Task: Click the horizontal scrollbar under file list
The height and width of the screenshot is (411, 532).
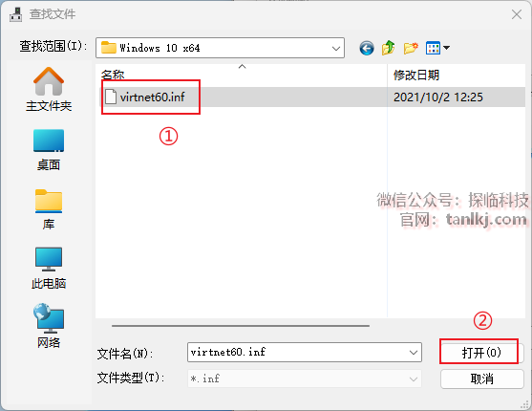Action: pyautogui.click(x=241, y=326)
